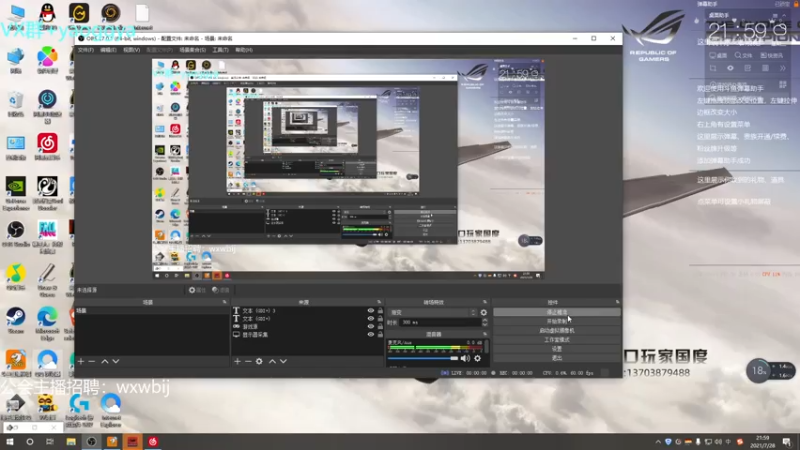The image size is (800, 450).
Task: Adjust the microphone volume slider
Action: tap(423, 358)
